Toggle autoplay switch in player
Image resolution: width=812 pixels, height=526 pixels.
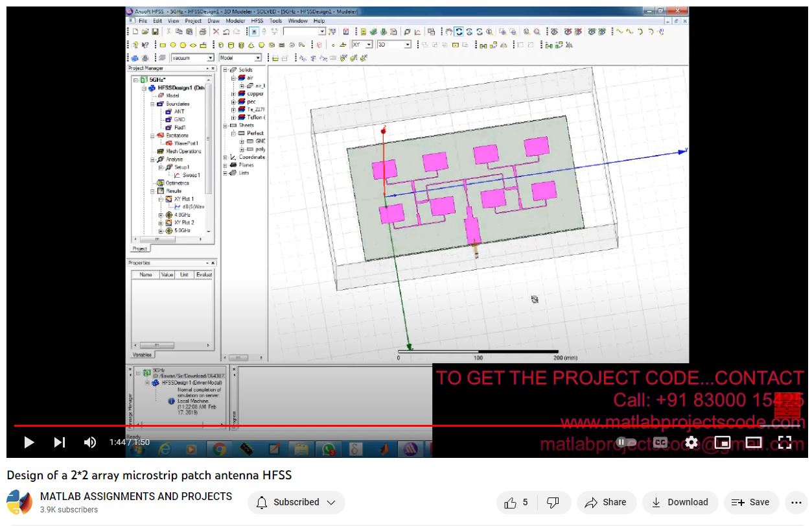[626, 442]
